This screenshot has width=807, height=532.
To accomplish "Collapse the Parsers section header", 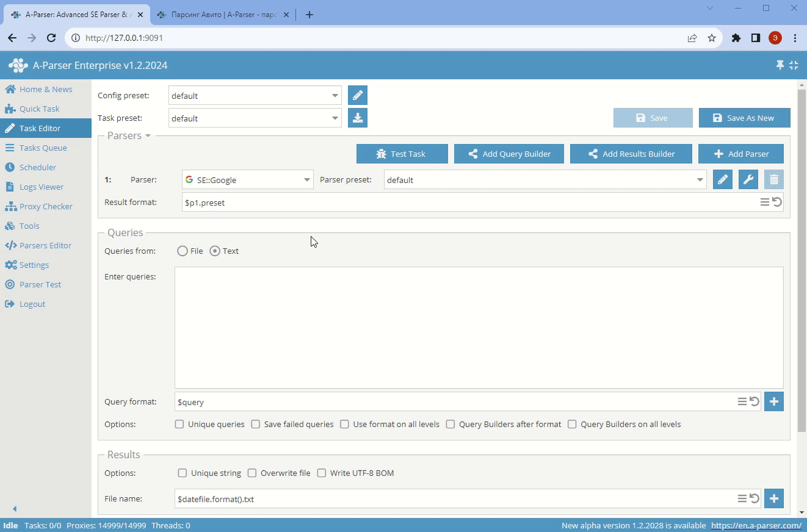I will click(129, 135).
